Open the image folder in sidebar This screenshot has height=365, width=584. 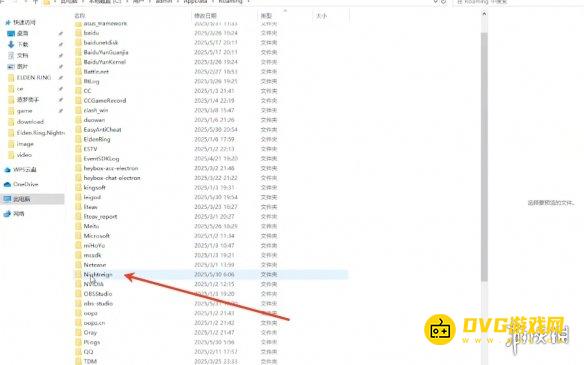click(21, 144)
